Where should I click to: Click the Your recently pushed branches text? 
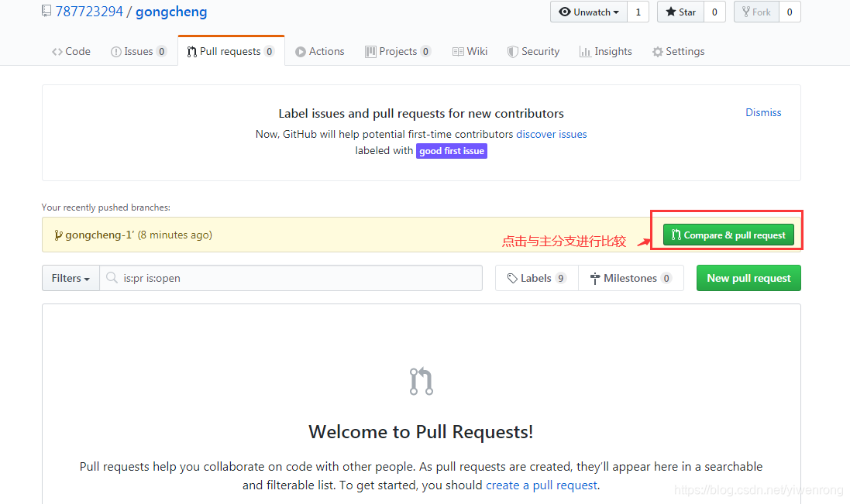pos(105,207)
